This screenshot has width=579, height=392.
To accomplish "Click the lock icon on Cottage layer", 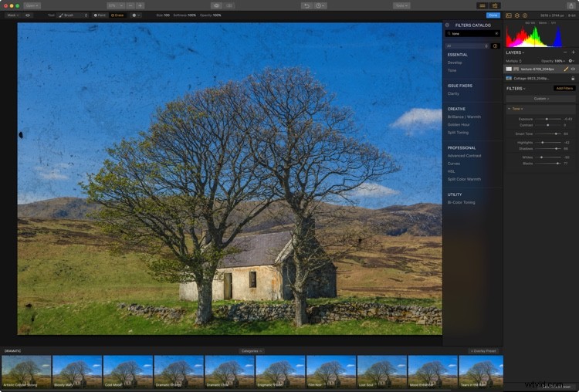I will [x=573, y=78].
